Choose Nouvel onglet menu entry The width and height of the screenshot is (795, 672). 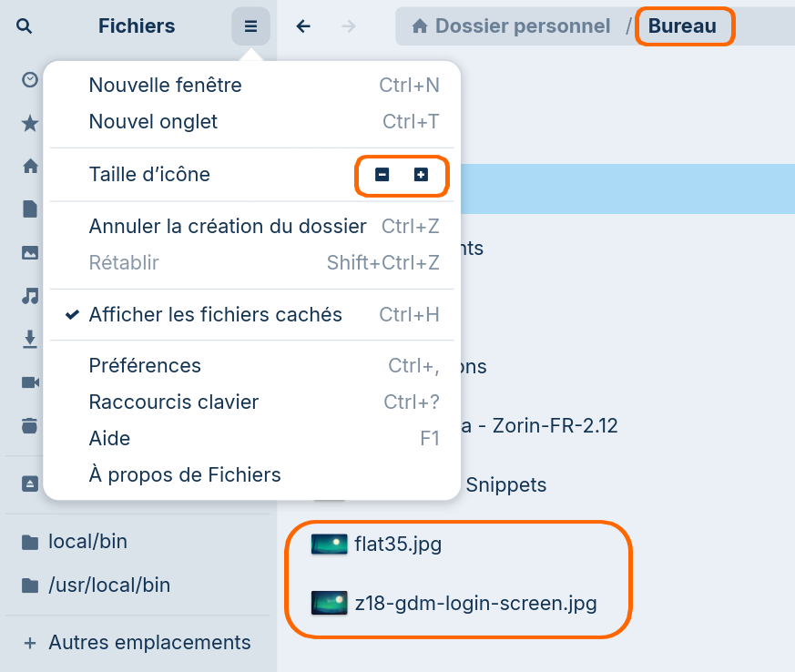click(153, 122)
